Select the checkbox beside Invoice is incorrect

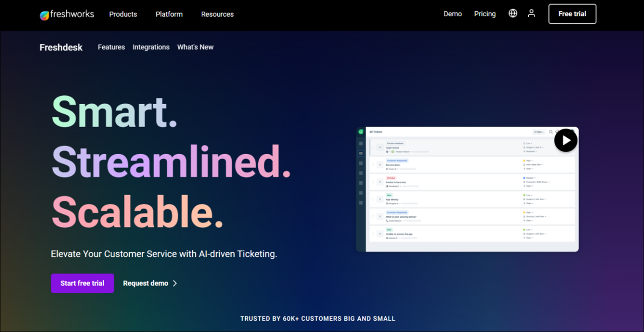pyautogui.click(x=373, y=182)
